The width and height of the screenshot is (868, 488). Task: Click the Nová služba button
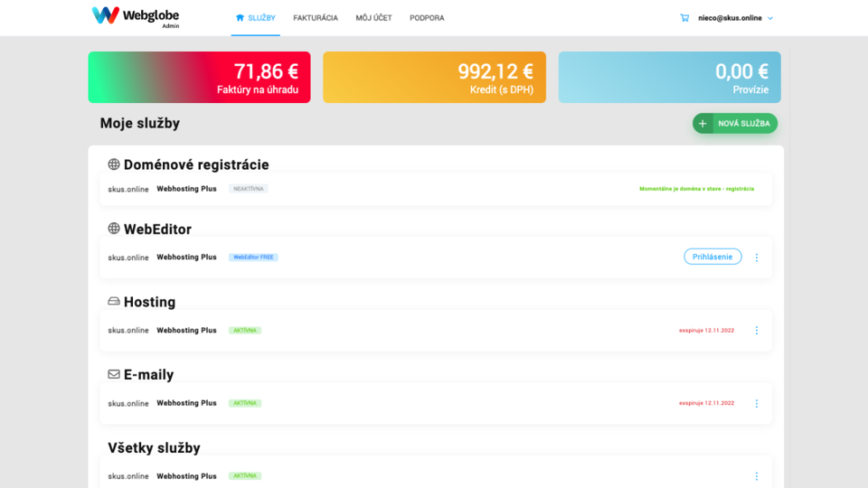point(734,124)
